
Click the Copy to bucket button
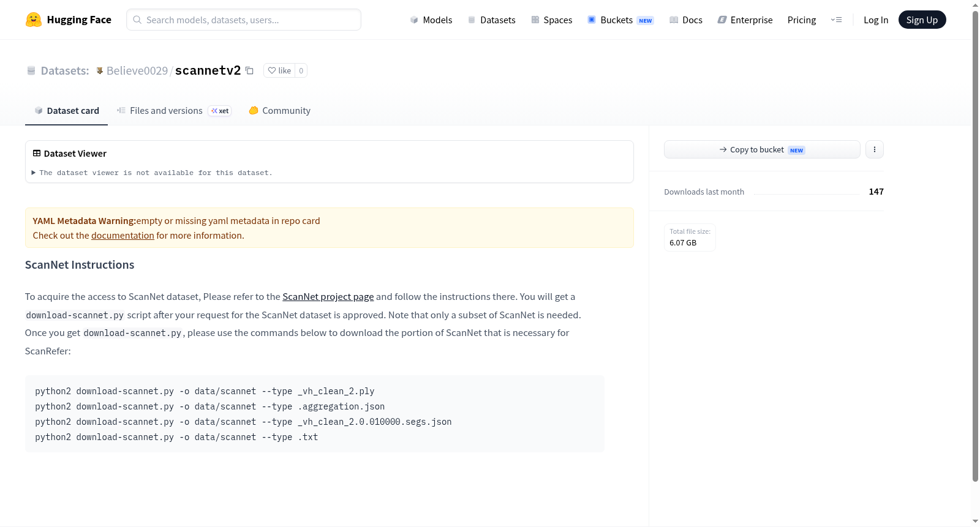coord(762,149)
